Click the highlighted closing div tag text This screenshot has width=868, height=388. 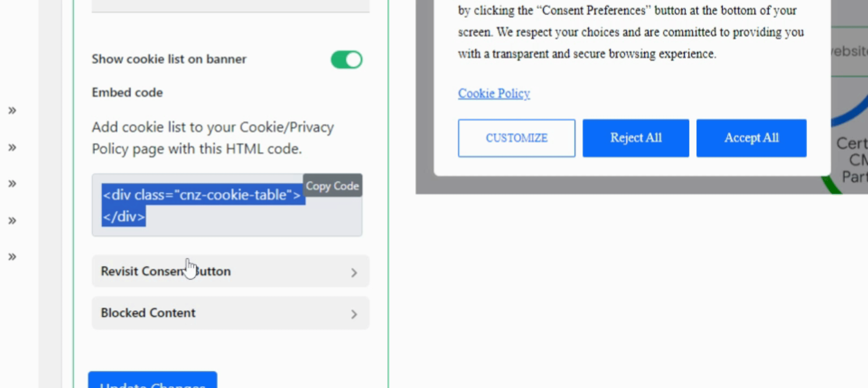point(124,216)
